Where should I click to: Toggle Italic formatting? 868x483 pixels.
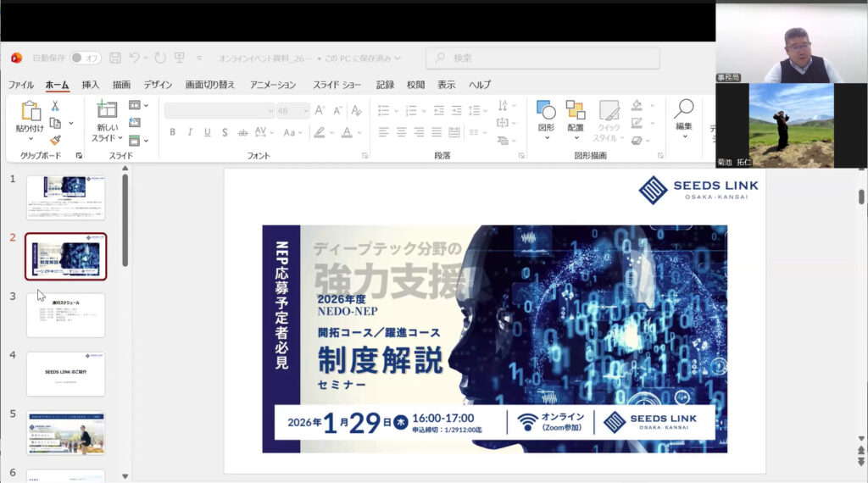point(189,132)
